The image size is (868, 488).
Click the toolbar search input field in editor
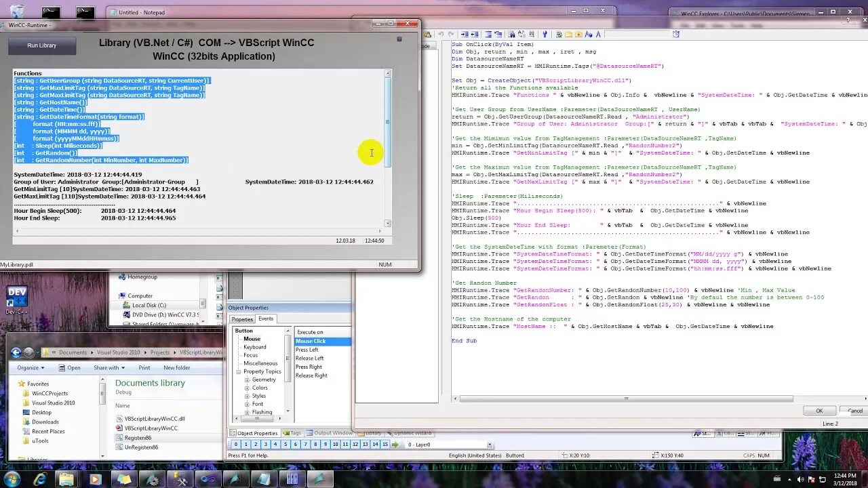coord(637,34)
